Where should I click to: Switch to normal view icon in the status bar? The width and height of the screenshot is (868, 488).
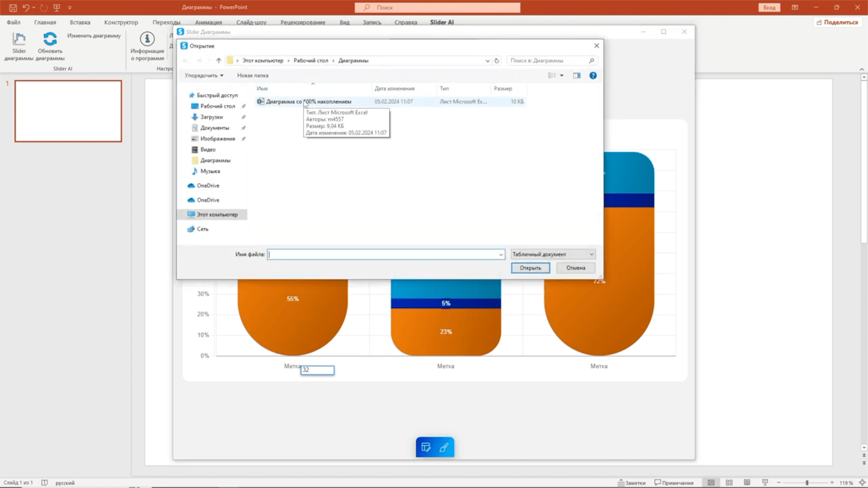[711, 483]
